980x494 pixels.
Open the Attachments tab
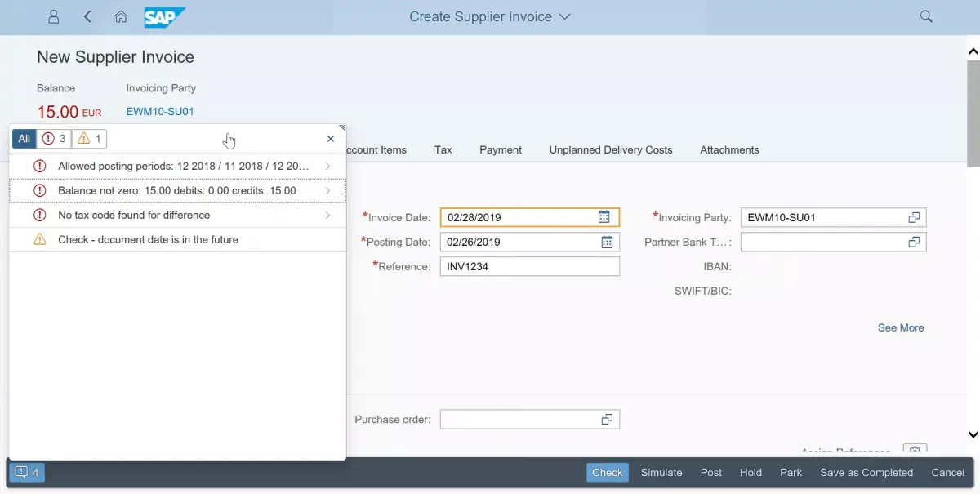coord(729,149)
